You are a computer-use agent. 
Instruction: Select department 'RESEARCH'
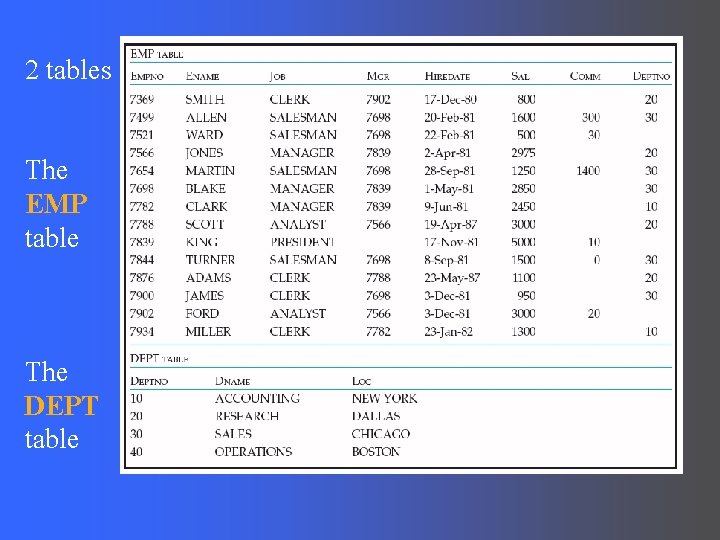tap(247, 416)
